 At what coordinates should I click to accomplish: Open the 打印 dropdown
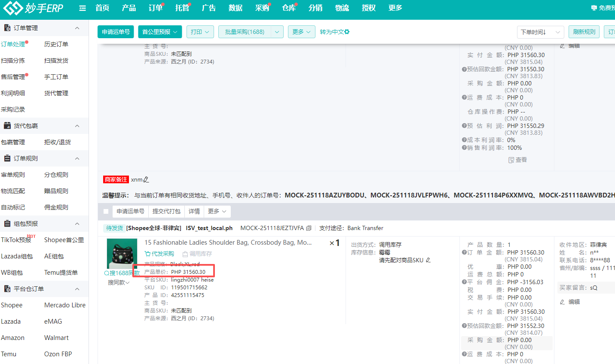pyautogui.click(x=200, y=32)
